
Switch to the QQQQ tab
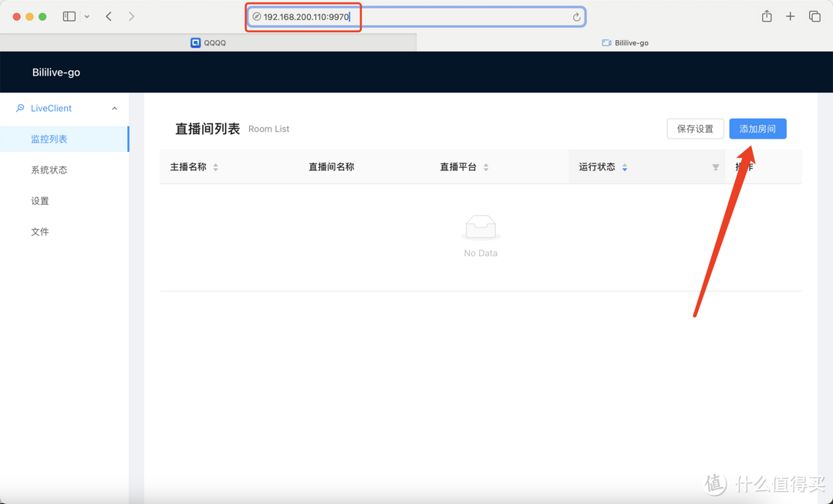(x=208, y=42)
